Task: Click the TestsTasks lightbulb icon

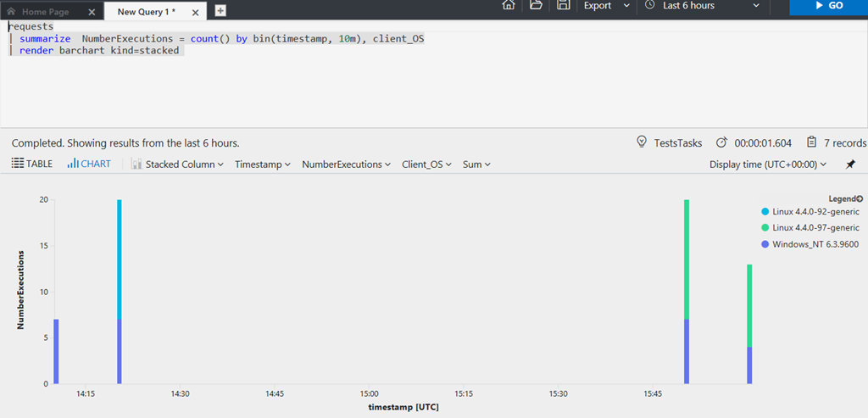Action: pos(642,142)
